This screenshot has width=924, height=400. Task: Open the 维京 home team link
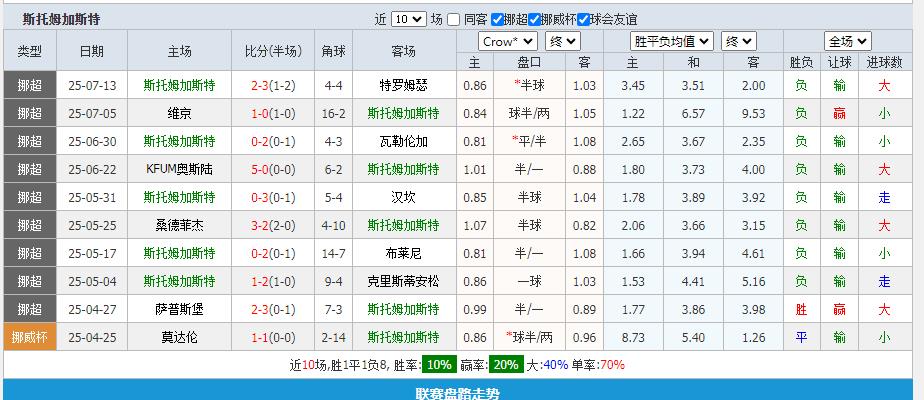[180, 113]
